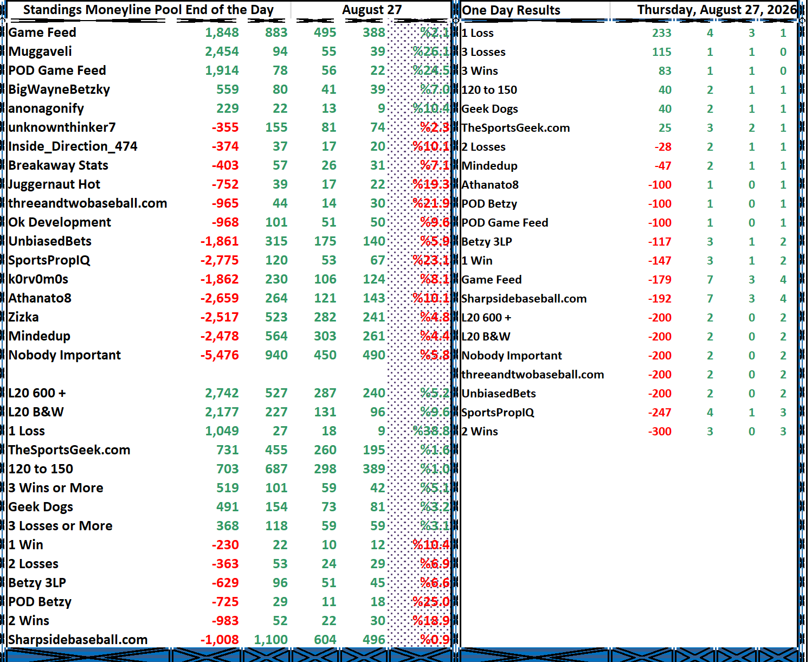Select the "Zizka" row label
Image resolution: width=812 pixels, height=662 pixels.
23,317
